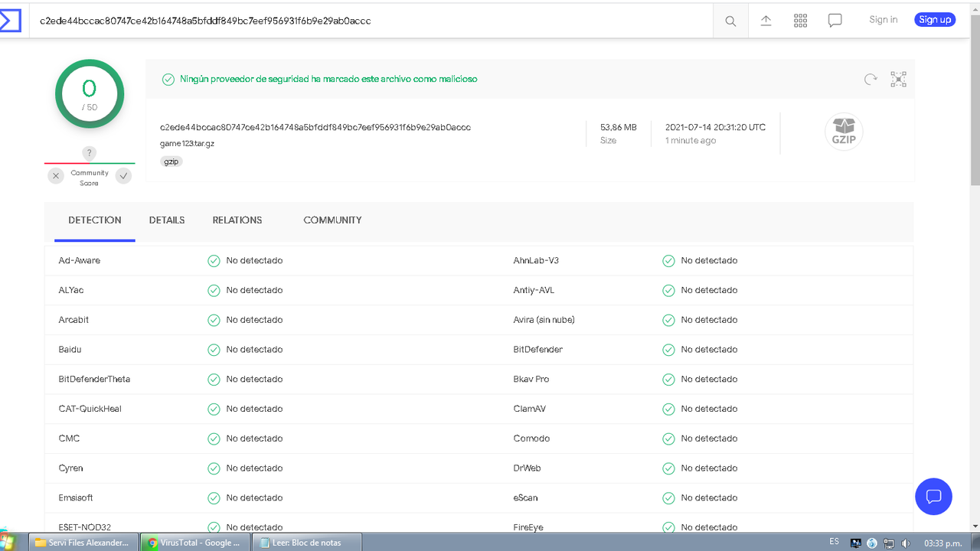Open Servi Files Alexander taskbar folder
The image size is (980, 551).
pos(85,543)
